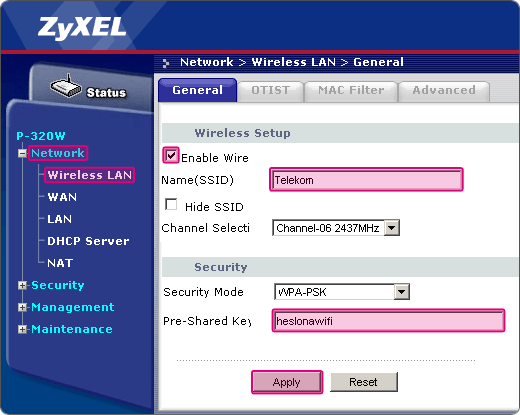Viewport: 520px width, 415px height.
Task: Switch to the OTIST tab
Action: (x=271, y=91)
